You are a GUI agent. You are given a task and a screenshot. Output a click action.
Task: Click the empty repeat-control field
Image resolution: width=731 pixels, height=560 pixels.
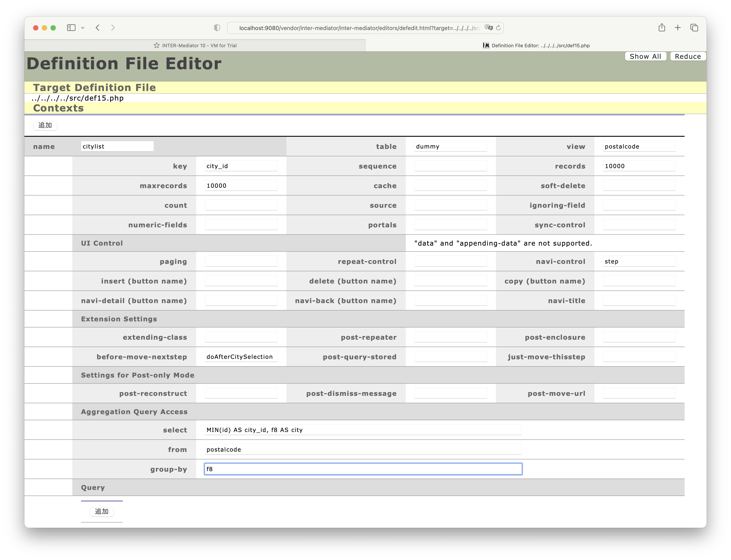coord(450,261)
